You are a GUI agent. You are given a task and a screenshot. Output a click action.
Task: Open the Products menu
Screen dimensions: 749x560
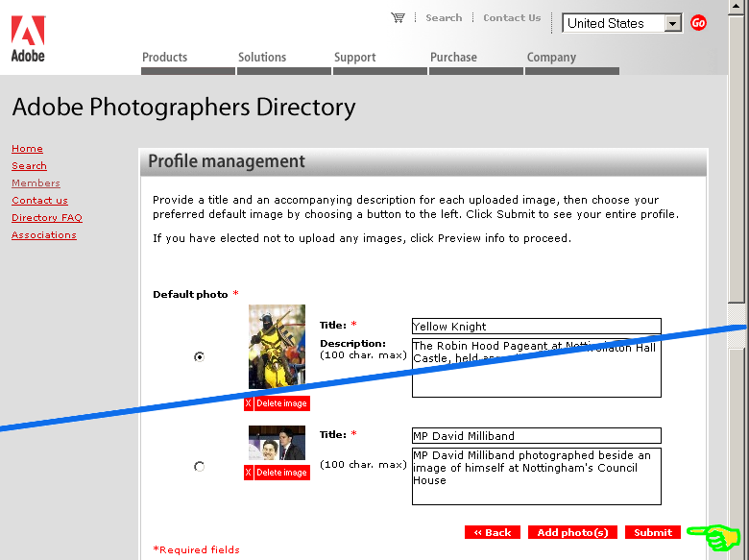[165, 58]
